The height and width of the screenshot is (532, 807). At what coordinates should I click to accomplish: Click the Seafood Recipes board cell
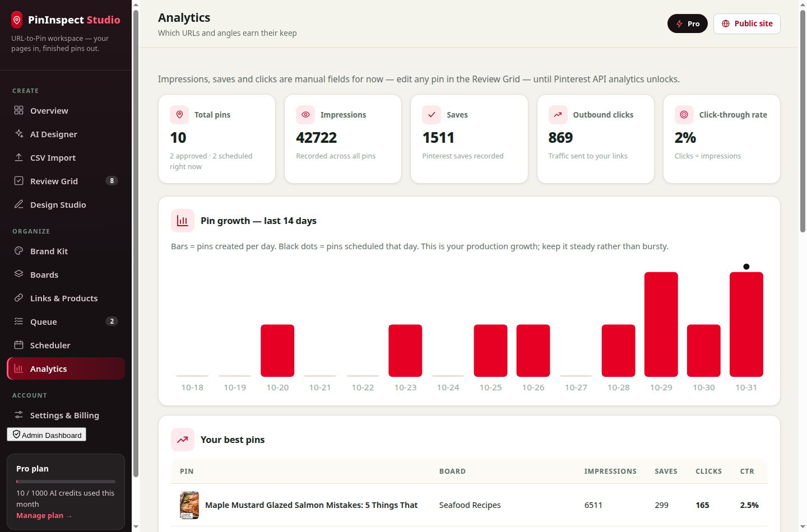(470, 505)
